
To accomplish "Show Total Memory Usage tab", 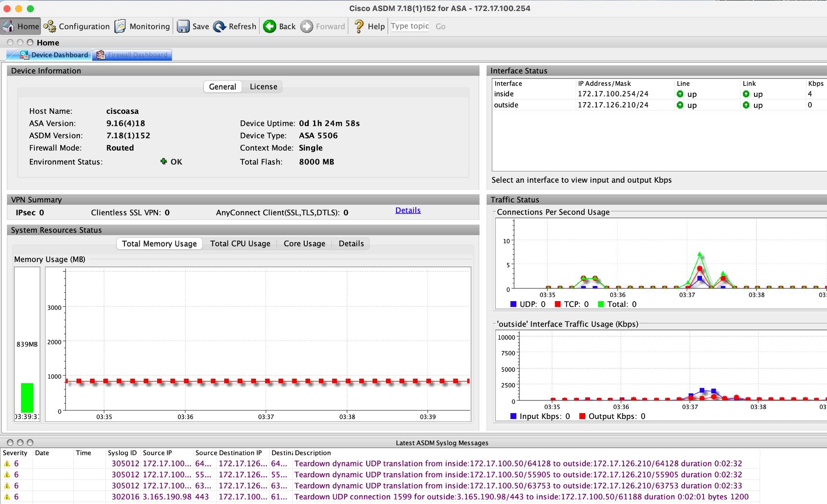I will pos(159,244).
